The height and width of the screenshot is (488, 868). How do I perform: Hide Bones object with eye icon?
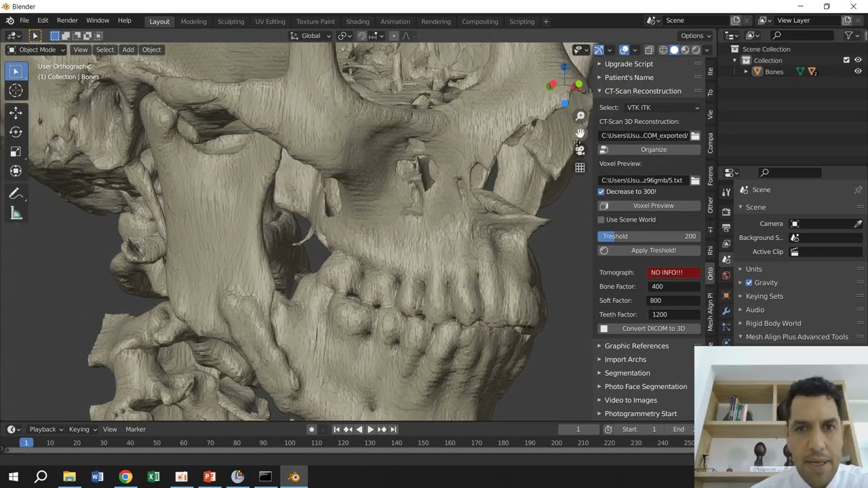858,71
